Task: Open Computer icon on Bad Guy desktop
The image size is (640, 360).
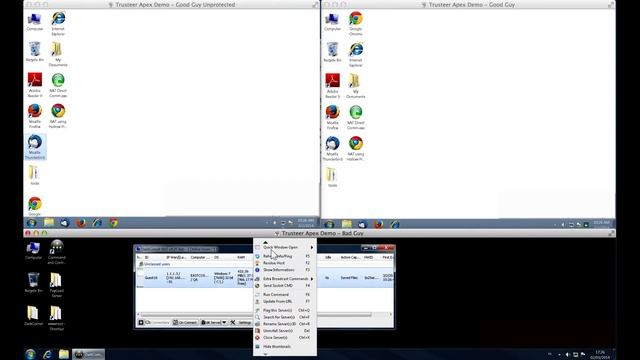Action: (x=33, y=251)
